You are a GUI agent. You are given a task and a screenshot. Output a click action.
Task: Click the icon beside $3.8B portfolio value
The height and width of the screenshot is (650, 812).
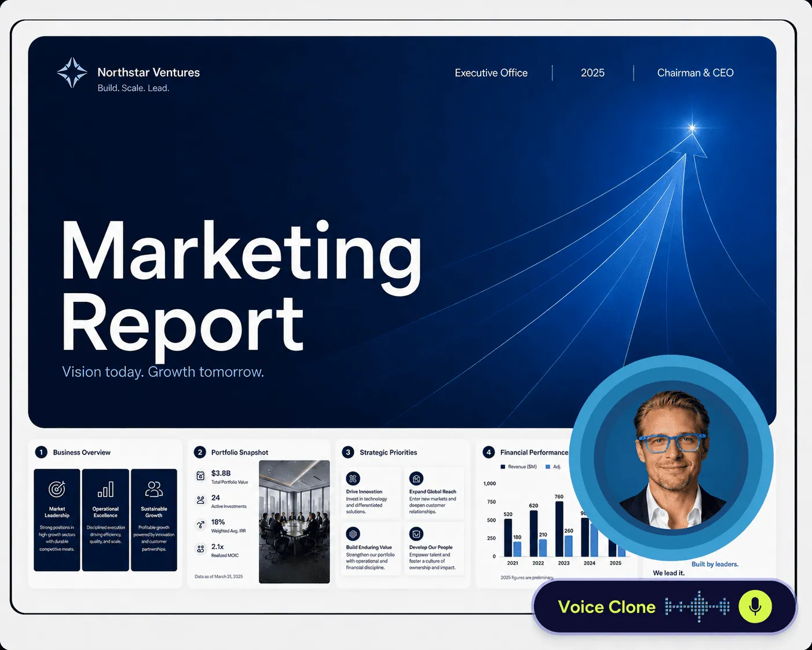[200, 476]
